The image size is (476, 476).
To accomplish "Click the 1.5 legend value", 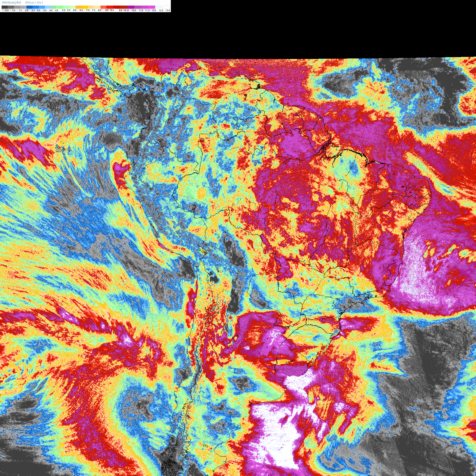I will [20, 10].
